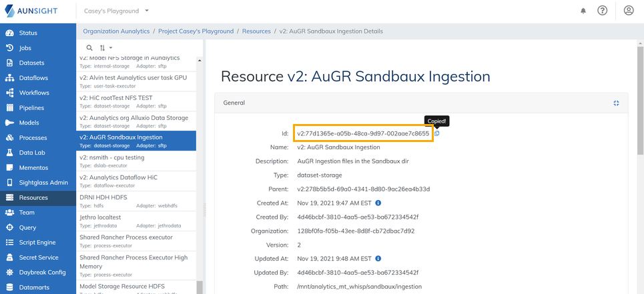The height and width of the screenshot is (294, 644).
Task: Open the notifications bell icon
Action: coord(583,11)
